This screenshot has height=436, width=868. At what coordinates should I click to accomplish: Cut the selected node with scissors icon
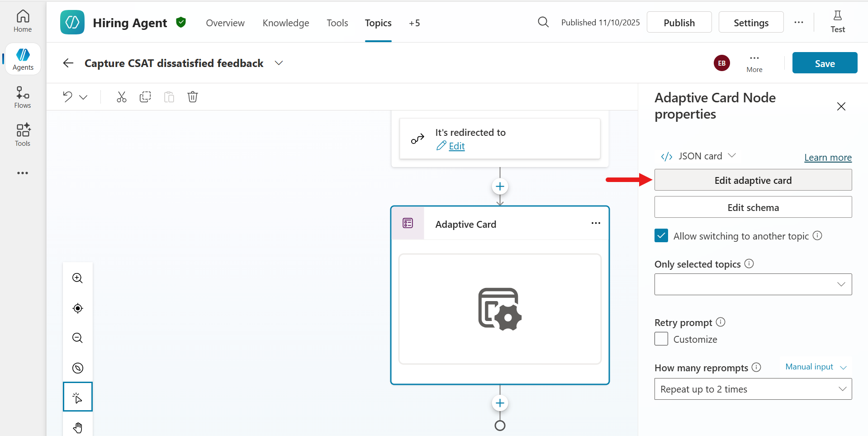point(122,97)
